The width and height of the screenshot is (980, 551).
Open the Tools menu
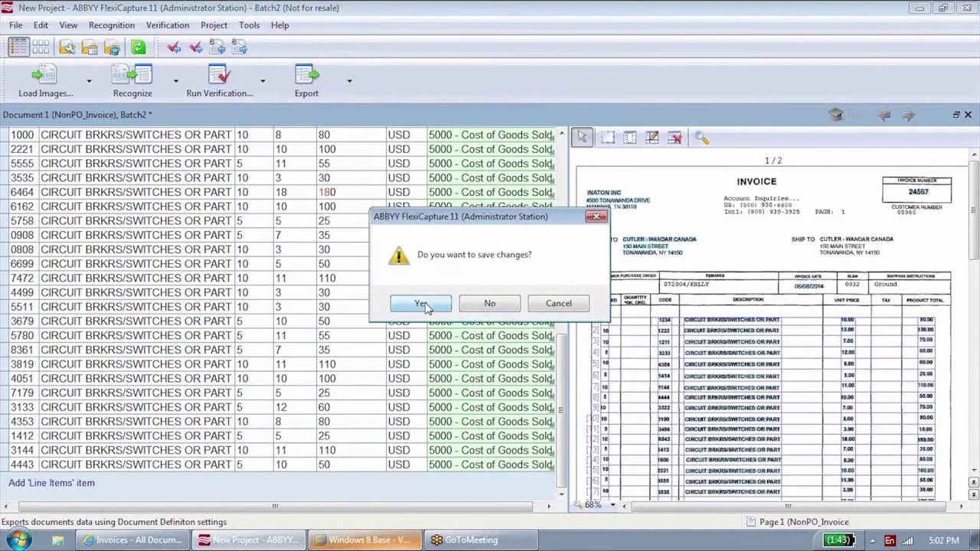coord(249,25)
